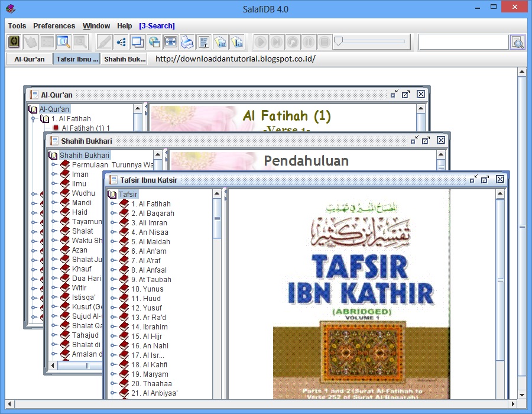The width and height of the screenshot is (532, 414).
Task: Expand the 2. Al Baqarah tree node
Action: (x=113, y=213)
